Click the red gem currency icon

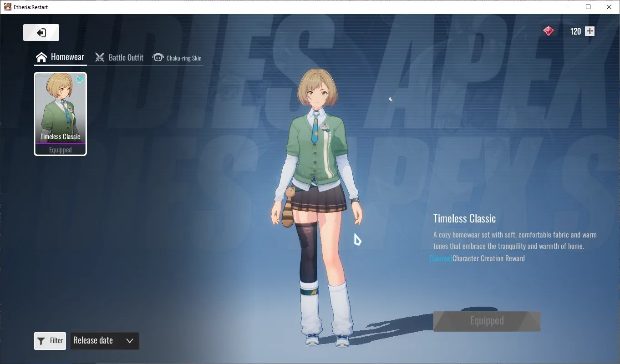549,31
